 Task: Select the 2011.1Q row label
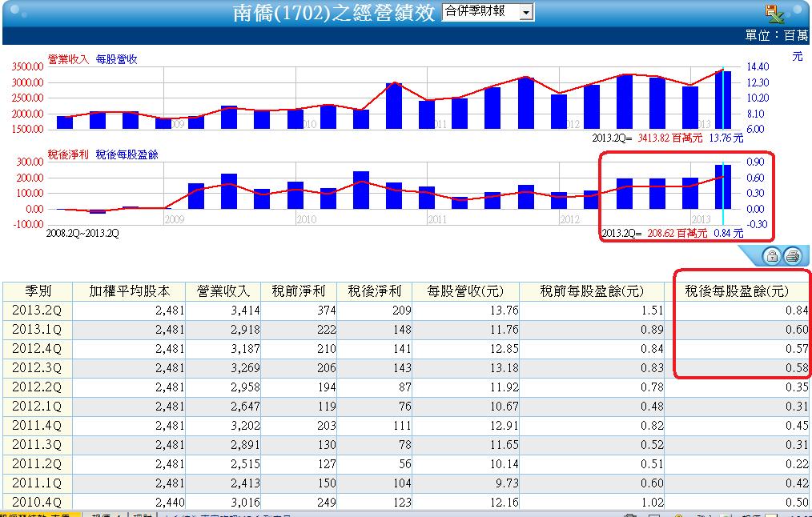[x=37, y=483]
